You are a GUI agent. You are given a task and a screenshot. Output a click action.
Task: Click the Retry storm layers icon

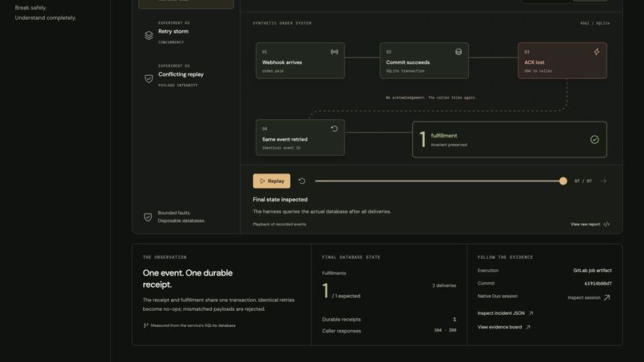pos(149,36)
